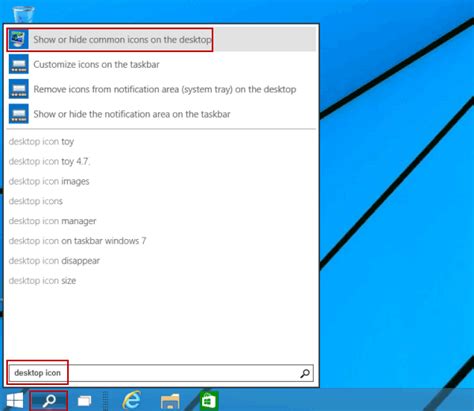Open the Windows Start button

click(15, 400)
